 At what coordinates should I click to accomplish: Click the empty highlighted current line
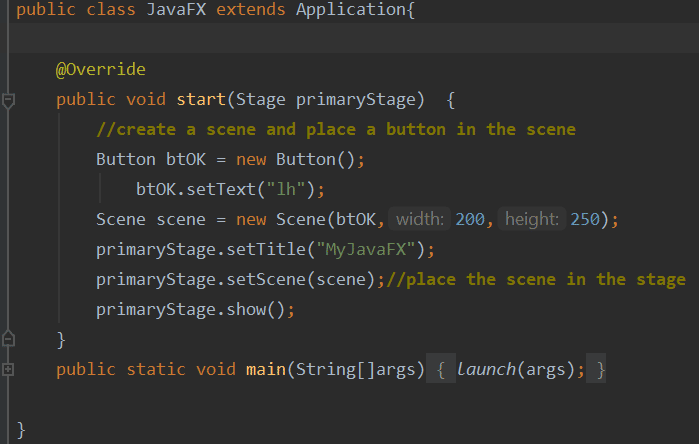click(353, 38)
